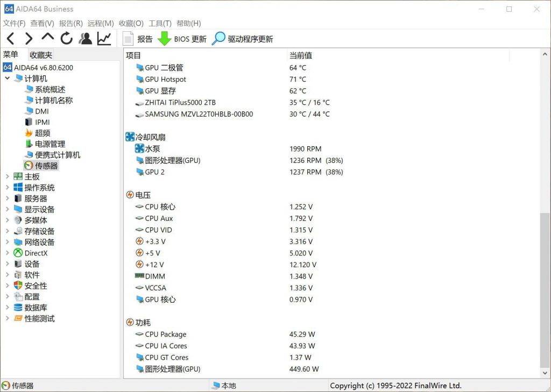
Task: Open the user/remote connection icon
Action: (85, 38)
